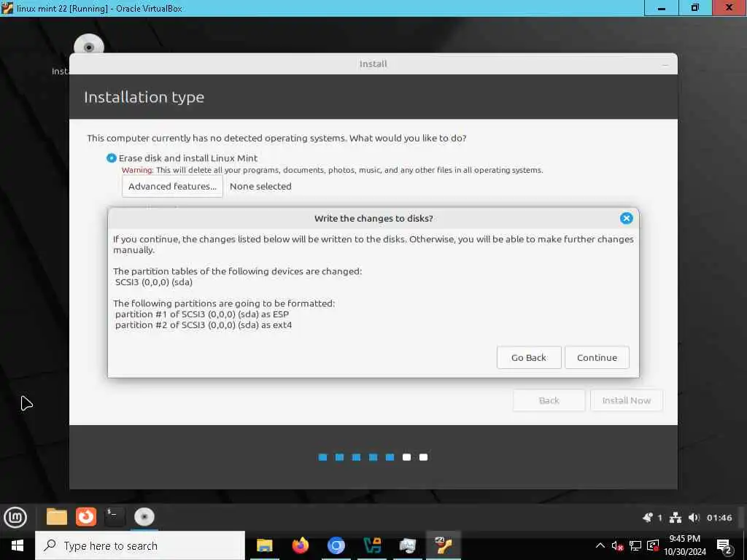747x560 pixels.
Task: Open Terminal from the Mint panel
Action: (x=115, y=517)
